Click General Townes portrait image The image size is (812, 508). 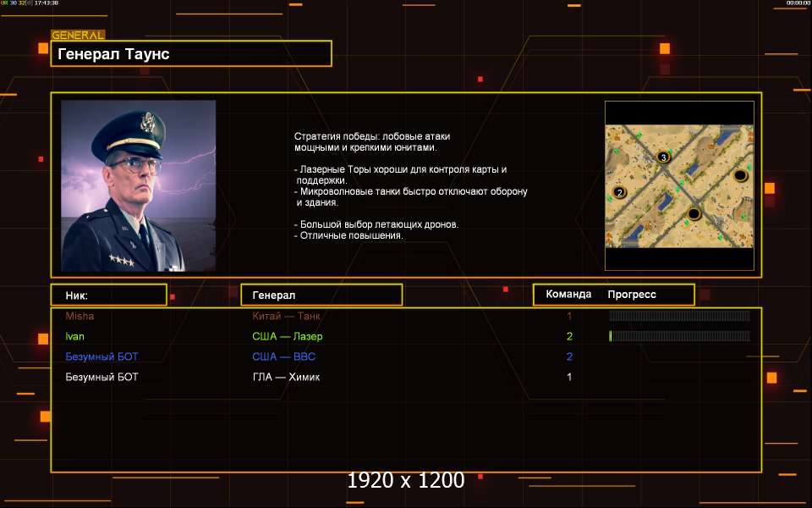point(138,185)
